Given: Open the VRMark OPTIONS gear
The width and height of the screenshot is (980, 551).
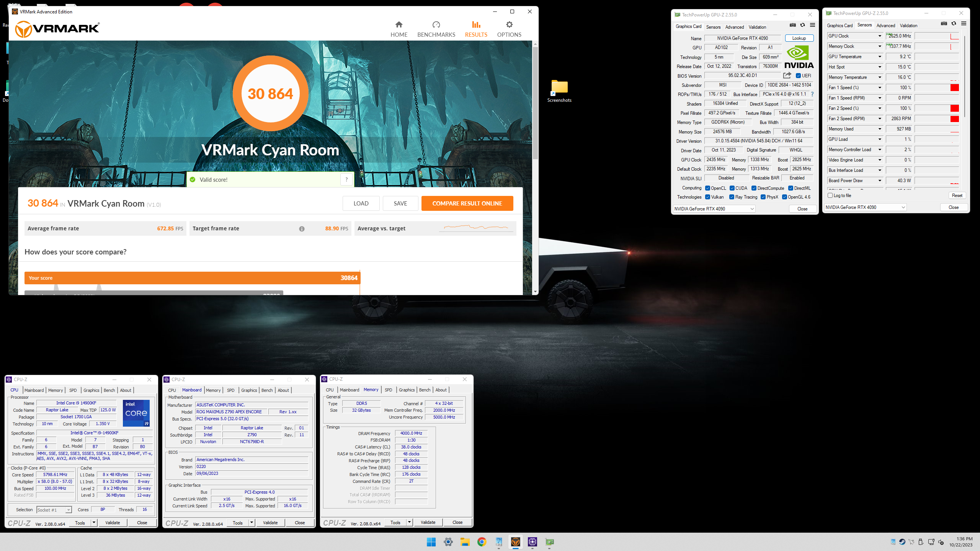Looking at the screenshot, I should (509, 29).
